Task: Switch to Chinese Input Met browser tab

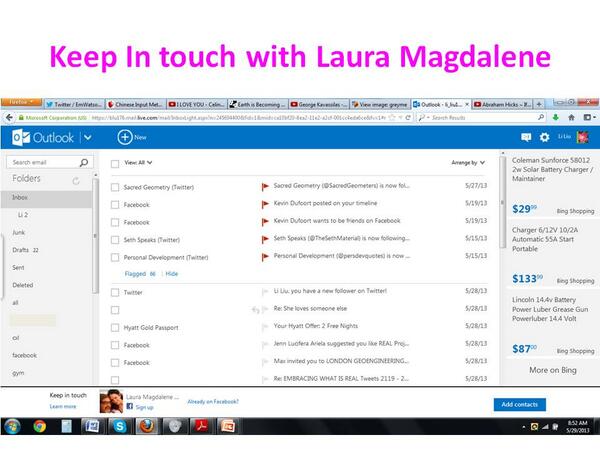Action: pos(135,104)
